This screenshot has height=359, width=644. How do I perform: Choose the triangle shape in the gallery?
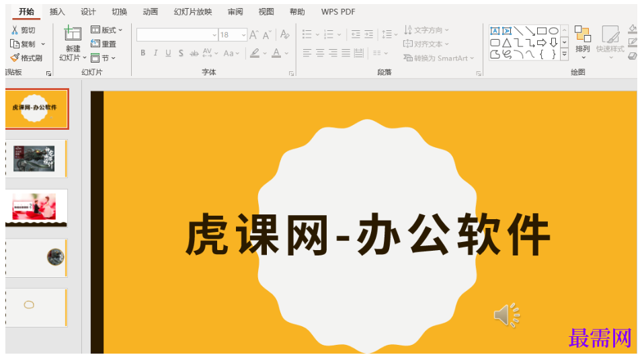[x=507, y=42]
